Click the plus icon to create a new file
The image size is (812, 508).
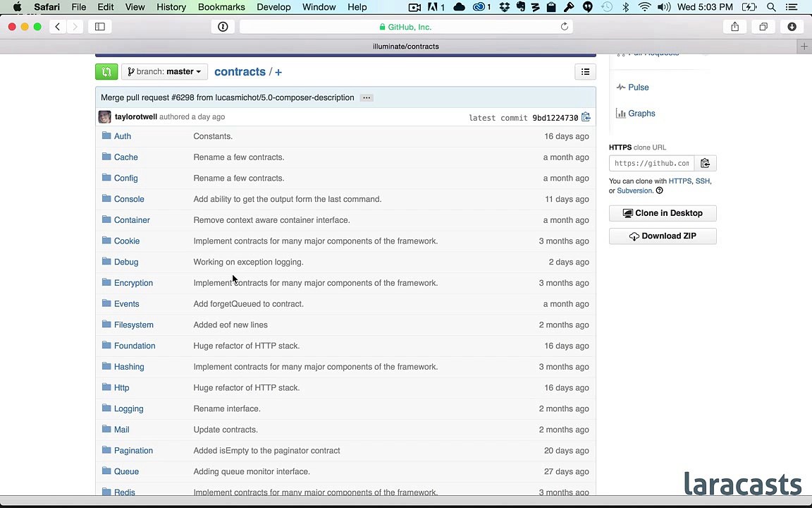278,72
